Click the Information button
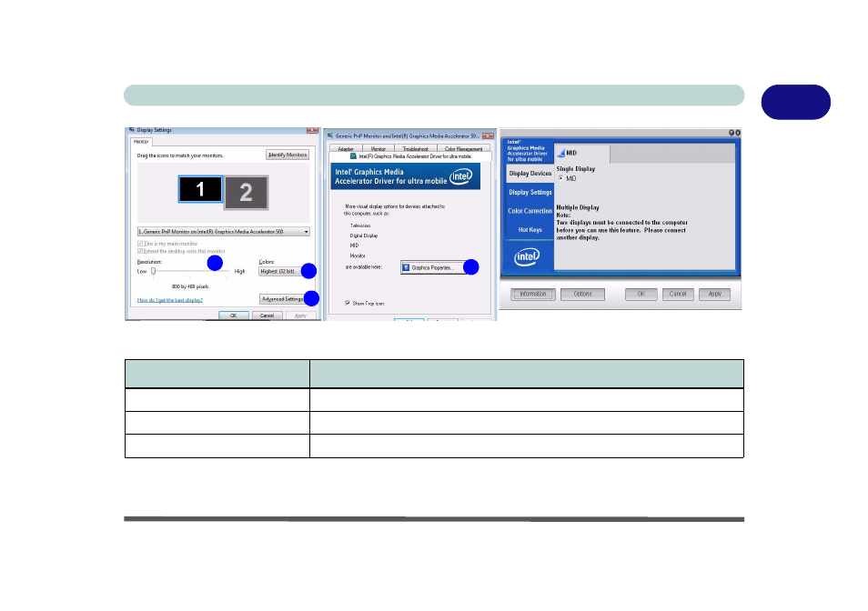 (x=532, y=295)
